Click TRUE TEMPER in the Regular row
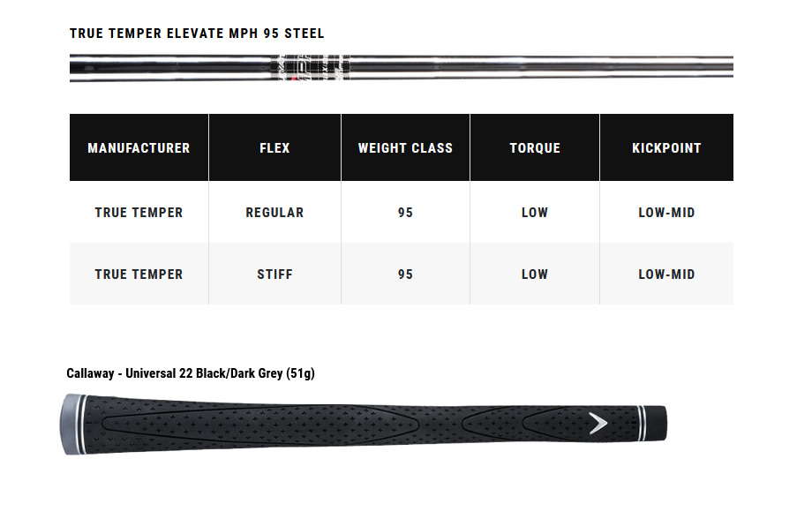 [x=139, y=213]
